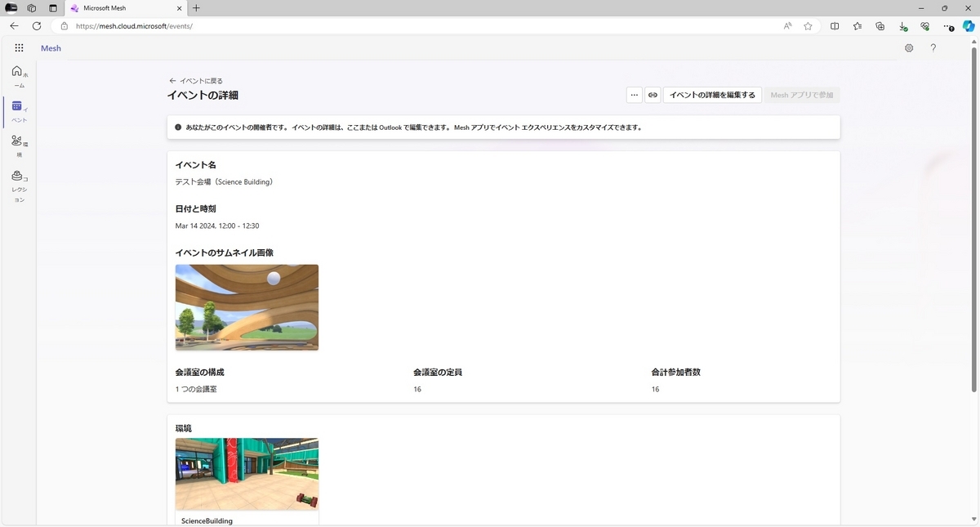View site info lock icon in address bar
The width and height of the screenshot is (980, 527).
coord(65,26)
